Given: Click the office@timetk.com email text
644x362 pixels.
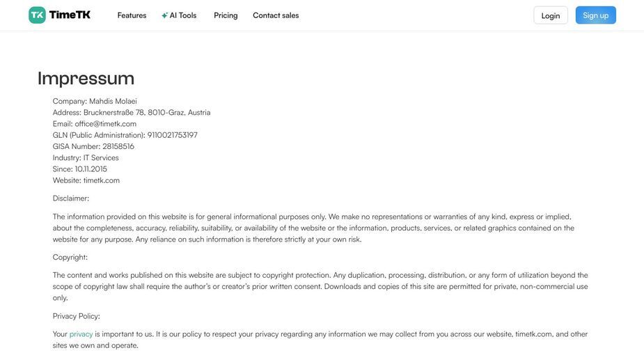Looking at the screenshot, I should point(106,124).
